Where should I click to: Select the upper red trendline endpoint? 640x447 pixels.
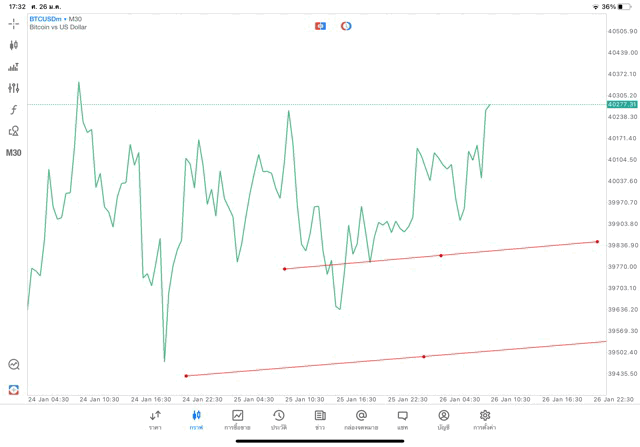coord(597,241)
